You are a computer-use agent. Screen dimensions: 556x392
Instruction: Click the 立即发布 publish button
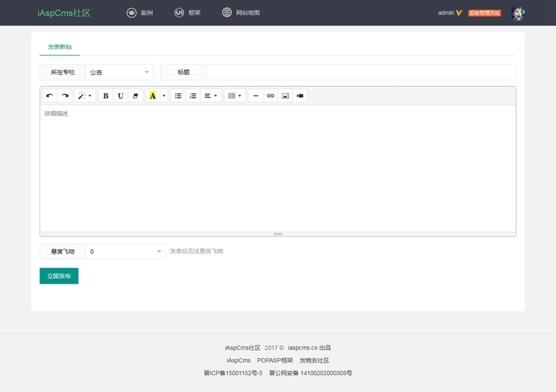pyautogui.click(x=59, y=276)
